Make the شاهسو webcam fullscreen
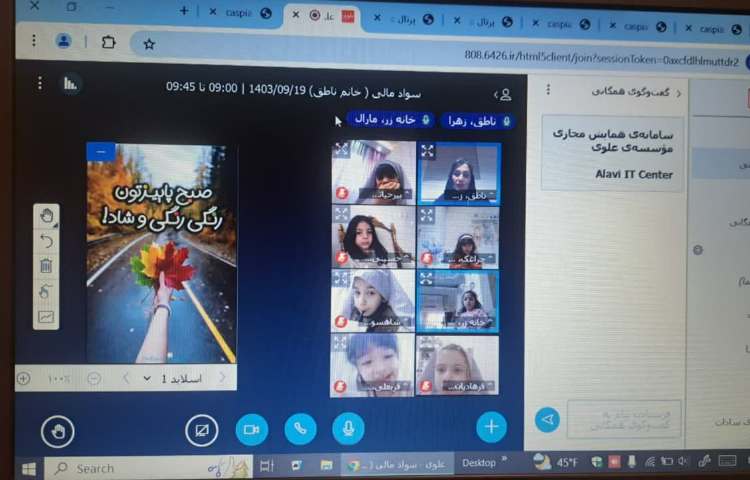 pyautogui.click(x=340, y=279)
